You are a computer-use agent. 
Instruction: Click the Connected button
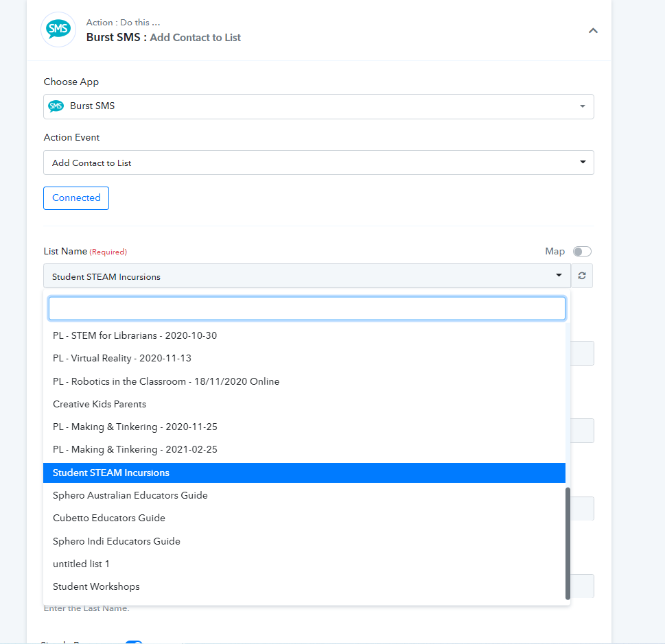pos(76,198)
